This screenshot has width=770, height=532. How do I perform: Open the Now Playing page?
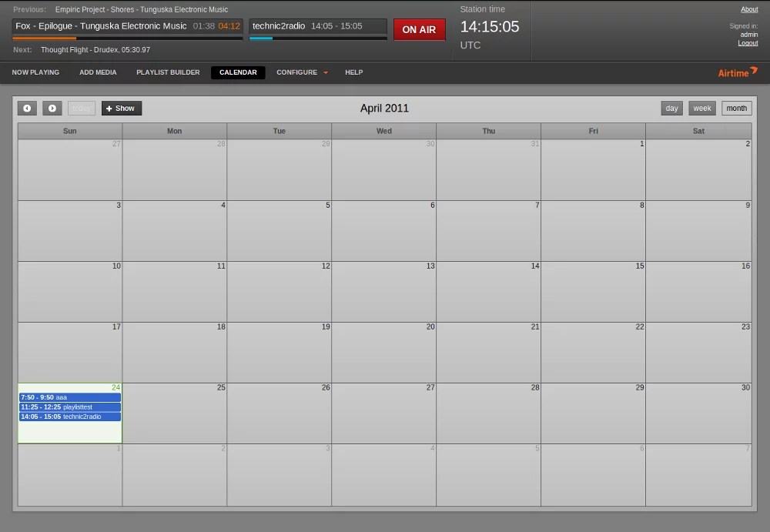click(35, 72)
